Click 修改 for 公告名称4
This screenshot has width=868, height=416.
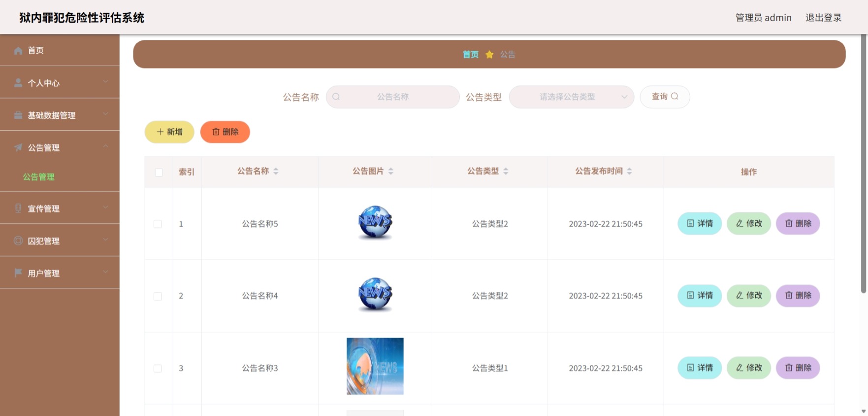[749, 296]
